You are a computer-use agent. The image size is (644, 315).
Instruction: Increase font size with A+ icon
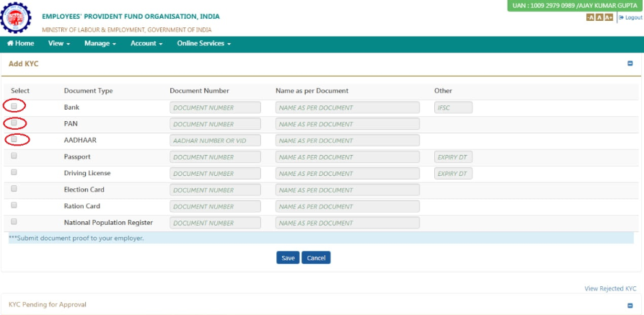coord(609,17)
